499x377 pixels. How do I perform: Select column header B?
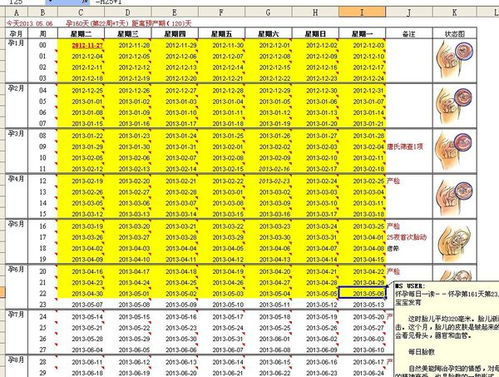(43, 13)
